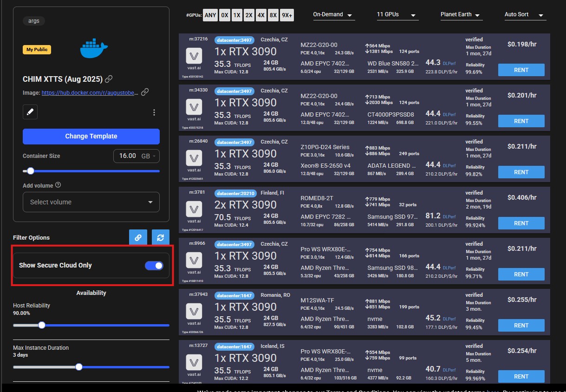This screenshot has width=566, height=392.
Task: Click the M12SWA-TF motherboard name
Action: 317,300
